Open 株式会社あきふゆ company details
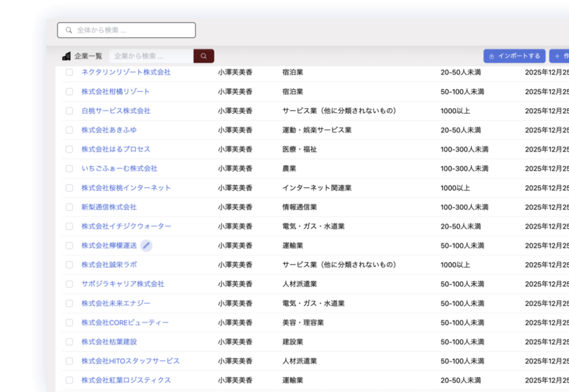569x392 pixels. pyautogui.click(x=109, y=130)
